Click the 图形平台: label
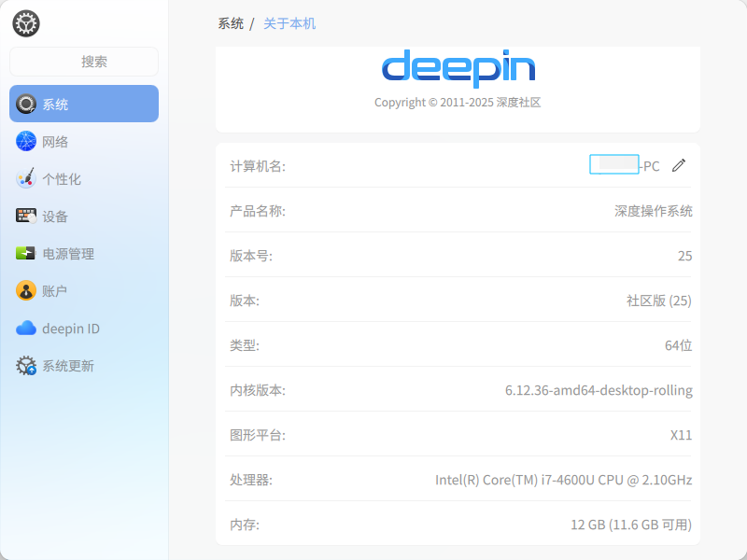The height and width of the screenshot is (560, 747). [x=258, y=435]
